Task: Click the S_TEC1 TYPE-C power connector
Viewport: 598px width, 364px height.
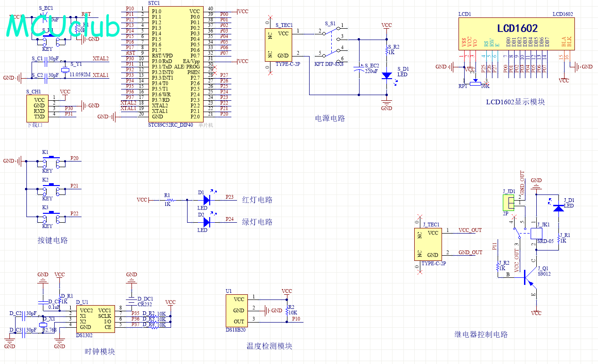Action: tap(283, 45)
